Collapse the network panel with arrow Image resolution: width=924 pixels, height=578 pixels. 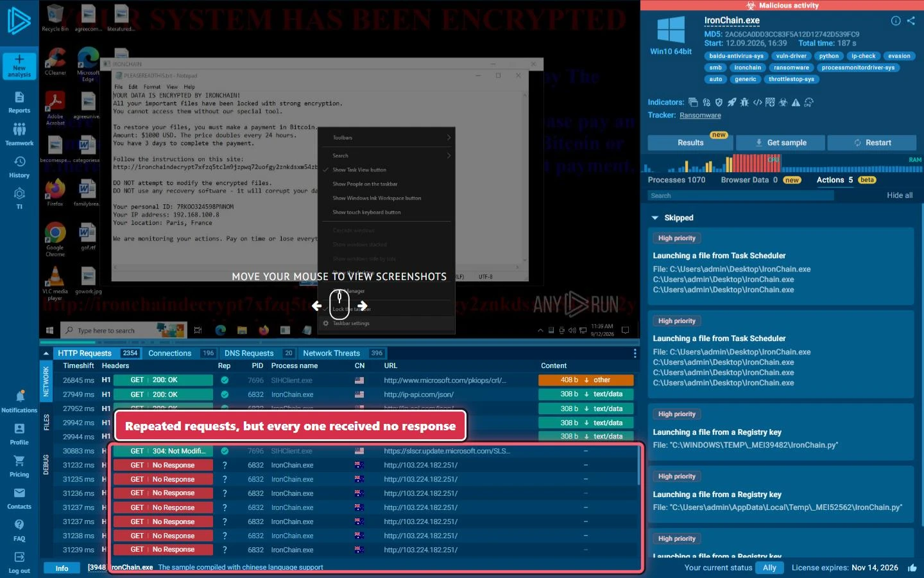(x=46, y=353)
